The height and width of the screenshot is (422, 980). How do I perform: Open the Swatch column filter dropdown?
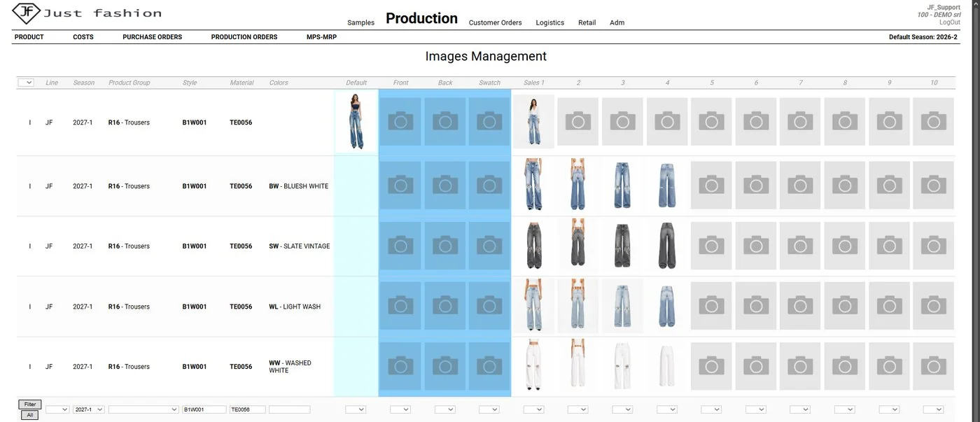coord(489,409)
